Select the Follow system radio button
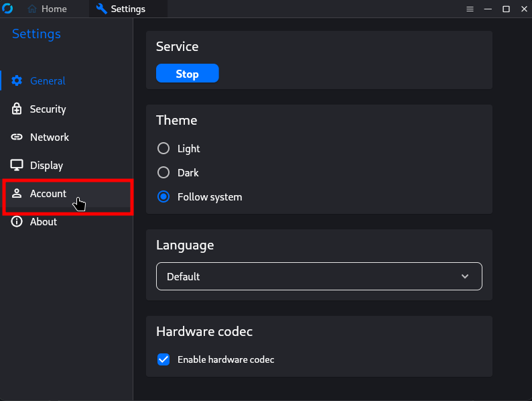 pos(163,196)
